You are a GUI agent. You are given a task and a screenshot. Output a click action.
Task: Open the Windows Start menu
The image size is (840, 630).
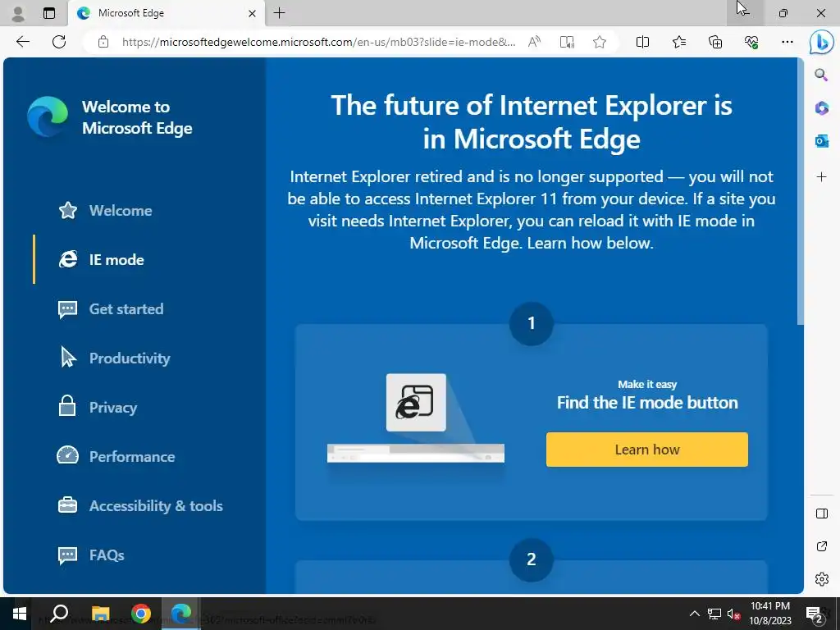[20, 614]
